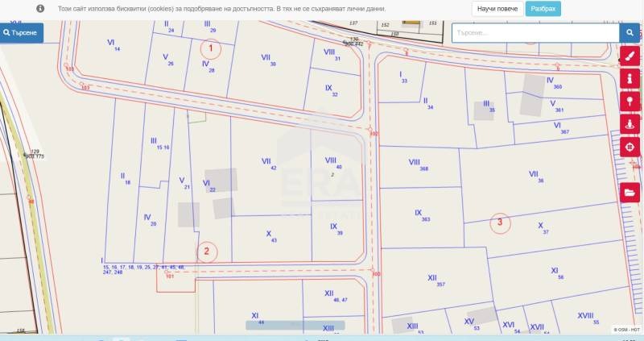Click the circled block number 2
This screenshot has height=341, width=644.
click(x=207, y=252)
